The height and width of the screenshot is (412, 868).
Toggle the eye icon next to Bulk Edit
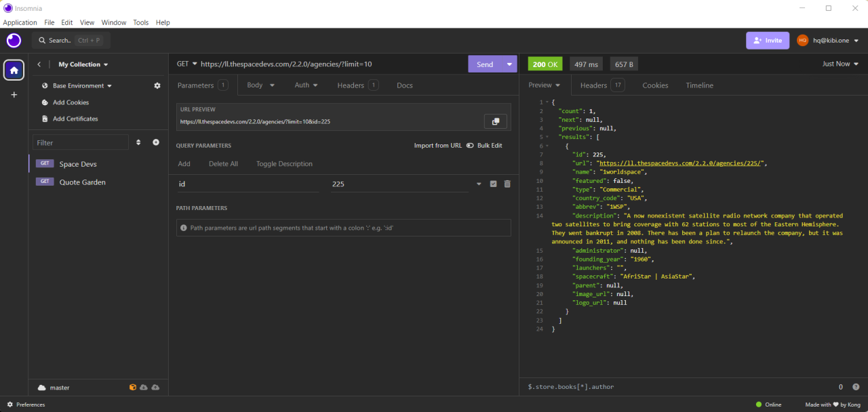tap(469, 145)
